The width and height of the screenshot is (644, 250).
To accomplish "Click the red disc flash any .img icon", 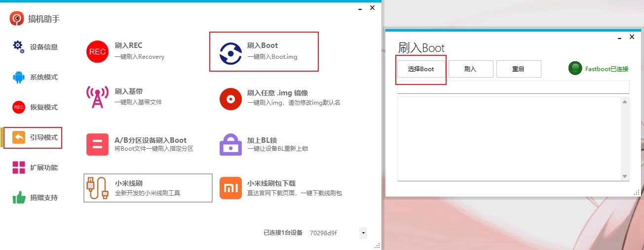I will coord(230,99).
